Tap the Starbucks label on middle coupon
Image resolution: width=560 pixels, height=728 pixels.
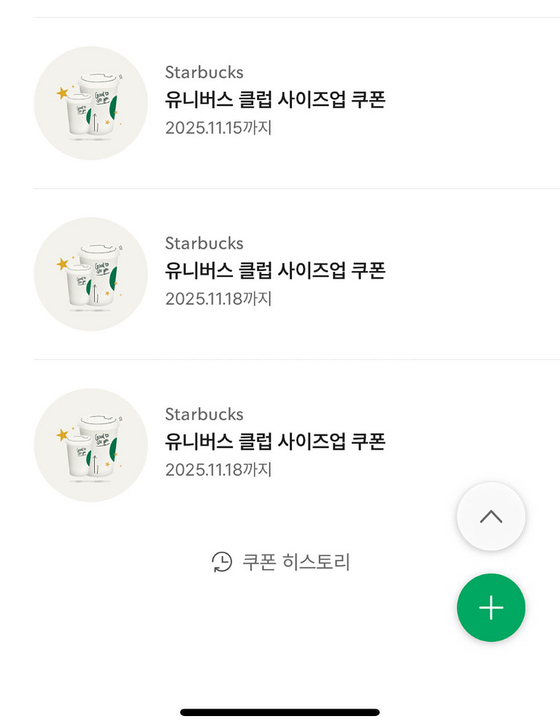tap(204, 243)
